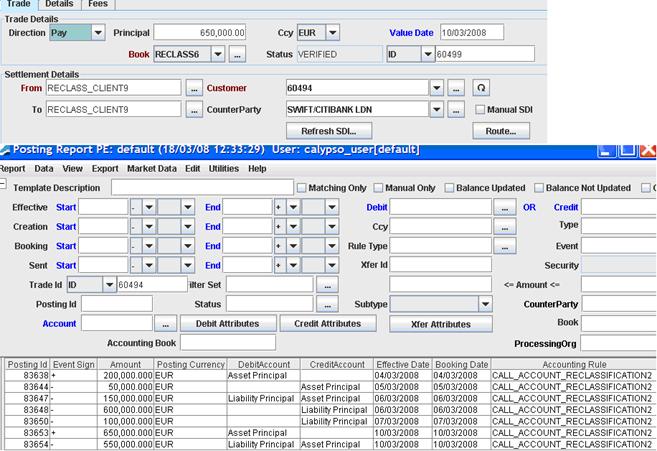Click Debit account ellipsis button

click(504, 207)
